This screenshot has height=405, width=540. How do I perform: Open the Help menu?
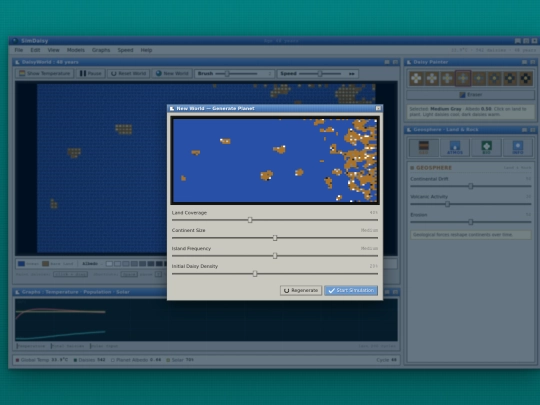pyautogui.click(x=146, y=50)
